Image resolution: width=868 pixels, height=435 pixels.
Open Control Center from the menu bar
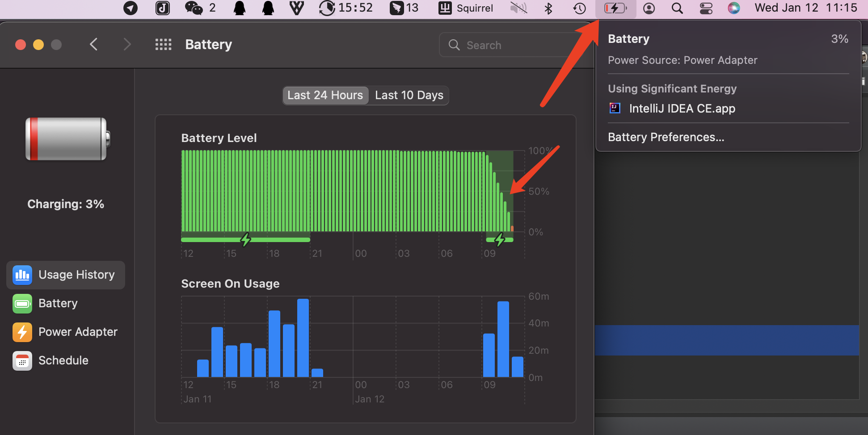pos(706,8)
